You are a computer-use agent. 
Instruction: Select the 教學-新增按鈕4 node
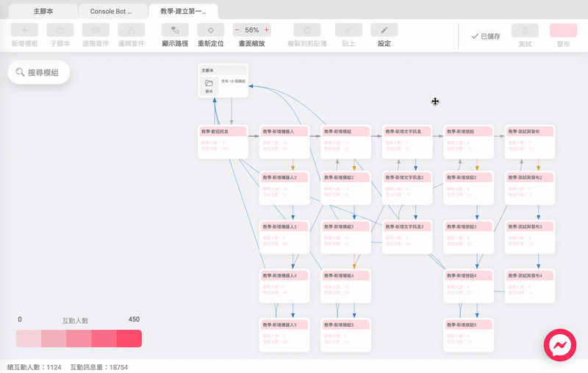[x=469, y=286]
